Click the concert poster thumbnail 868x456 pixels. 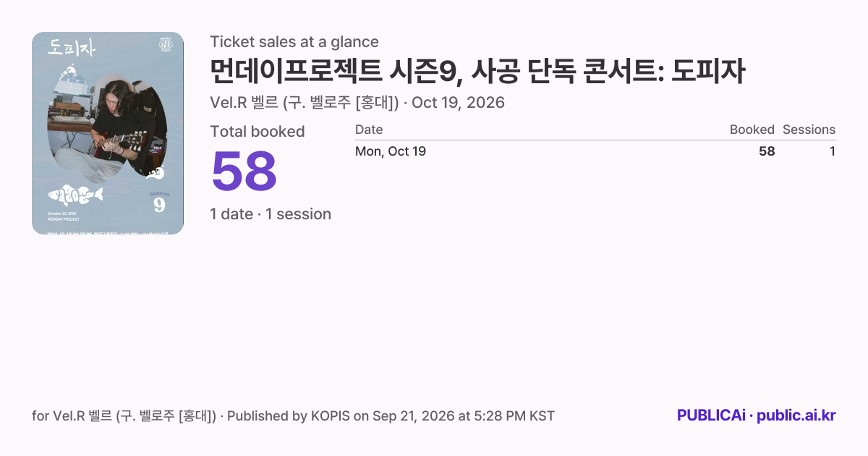108,133
